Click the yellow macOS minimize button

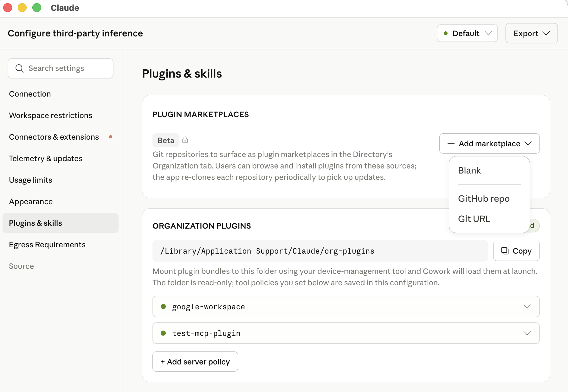click(x=22, y=8)
